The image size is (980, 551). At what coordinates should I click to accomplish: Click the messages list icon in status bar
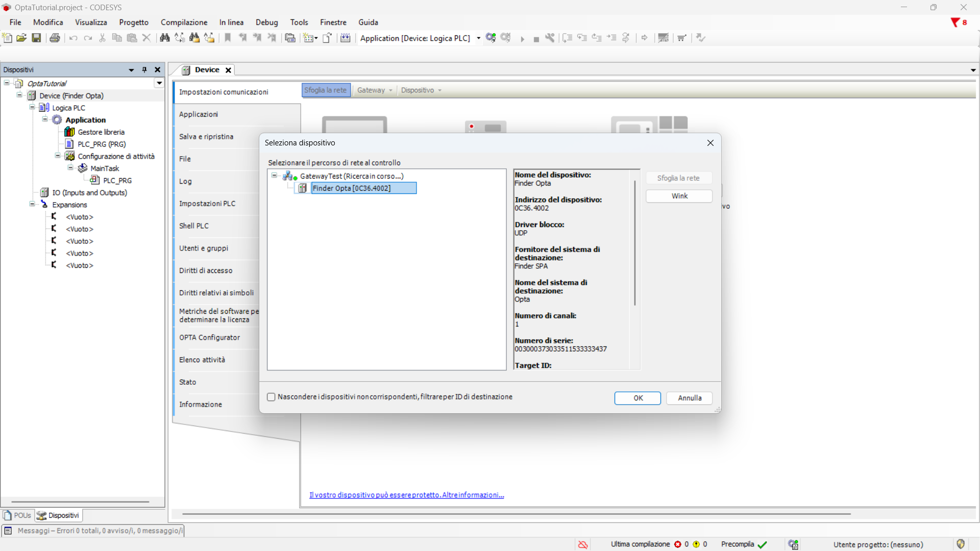pos(8,531)
